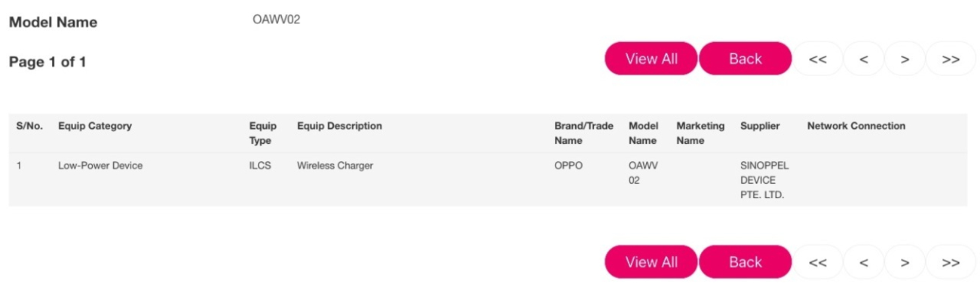This screenshot has height=290, width=980.
Task: Click the bottom View All button
Action: pos(651,262)
